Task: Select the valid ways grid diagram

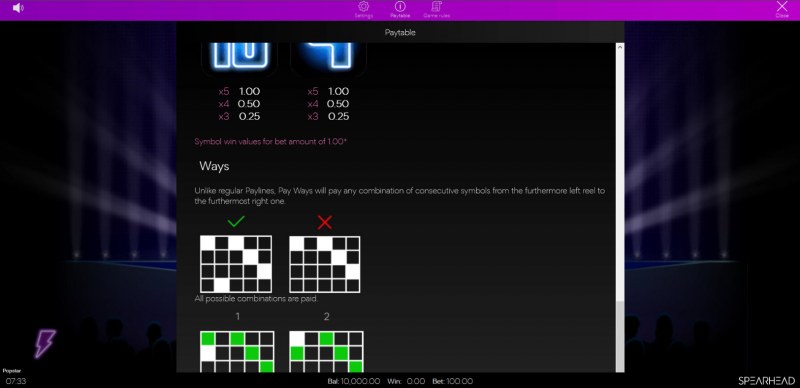Action: point(236,264)
